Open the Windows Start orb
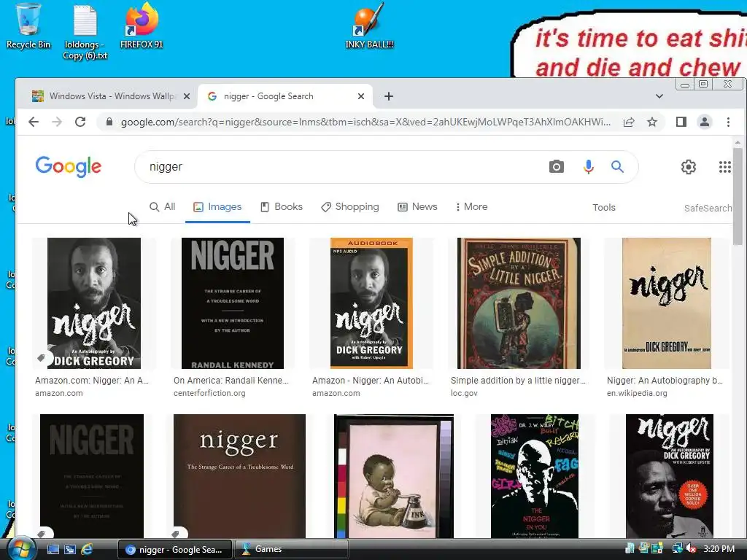 click(x=20, y=549)
